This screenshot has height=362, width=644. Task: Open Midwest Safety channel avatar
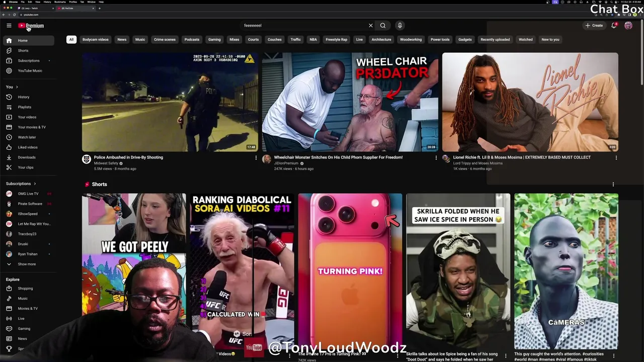87,159
